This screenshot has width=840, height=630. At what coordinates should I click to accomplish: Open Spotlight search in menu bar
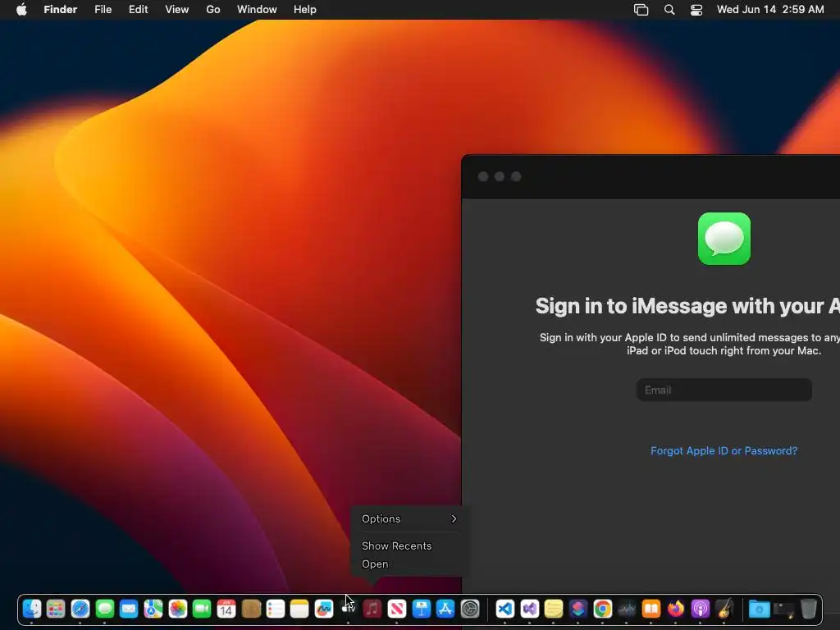tap(669, 10)
